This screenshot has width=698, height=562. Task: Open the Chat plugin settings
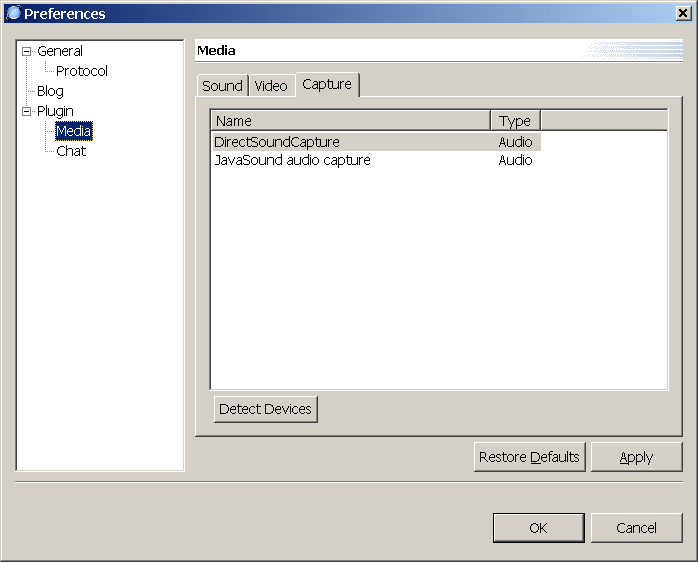click(71, 151)
